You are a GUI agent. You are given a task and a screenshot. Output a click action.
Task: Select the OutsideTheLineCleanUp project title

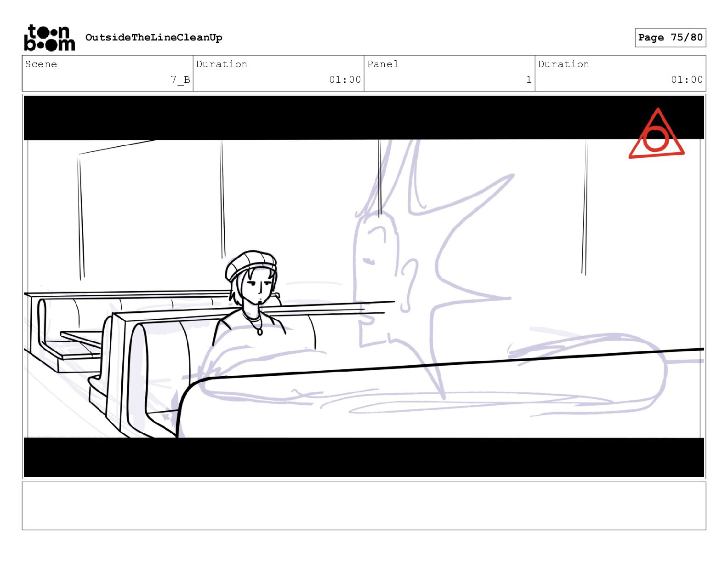click(x=154, y=38)
